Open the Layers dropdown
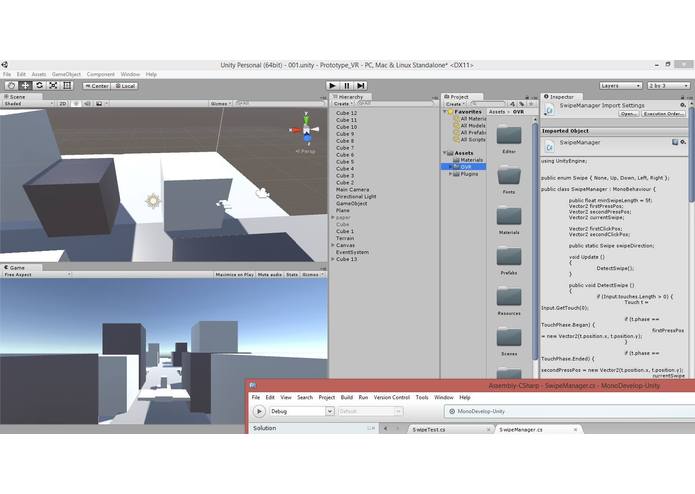This screenshot has width=695, height=494. click(621, 86)
